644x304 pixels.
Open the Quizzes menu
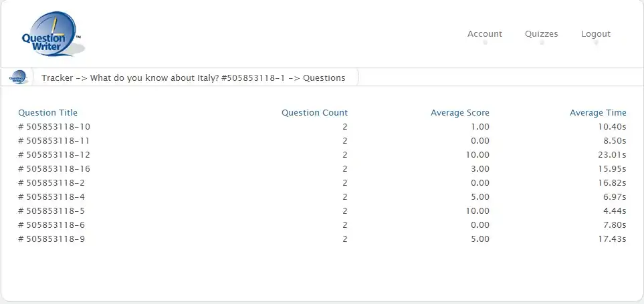(x=541, y=34)
